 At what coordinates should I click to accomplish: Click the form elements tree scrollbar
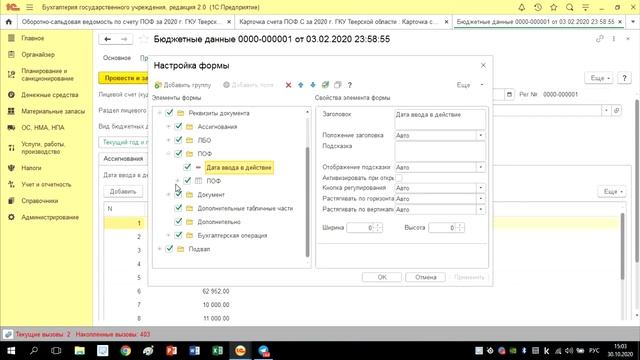click(307, 202)
